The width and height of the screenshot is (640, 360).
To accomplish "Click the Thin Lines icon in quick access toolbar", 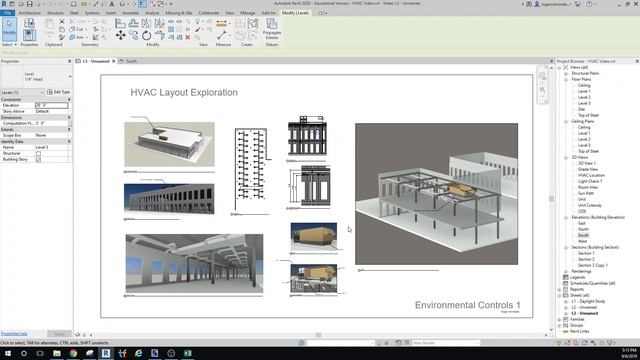I will click(142, 4).
